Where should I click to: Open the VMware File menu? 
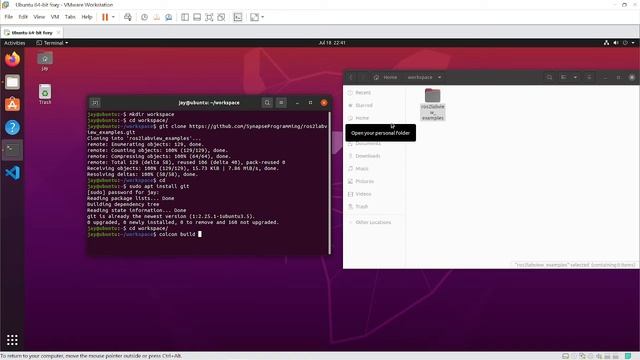tap(9, 17)
